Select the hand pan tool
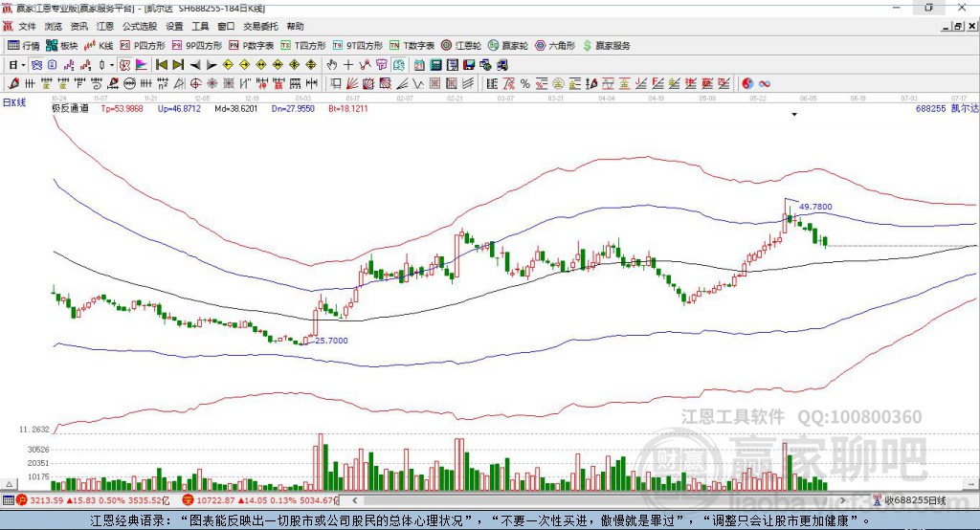Screen dimensions: 980x530 click(x=332, y=65)
